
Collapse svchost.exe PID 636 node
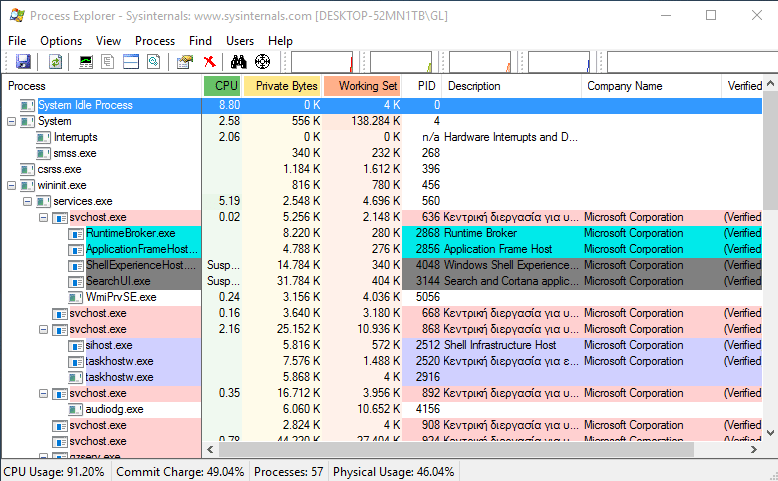[44, 217]
